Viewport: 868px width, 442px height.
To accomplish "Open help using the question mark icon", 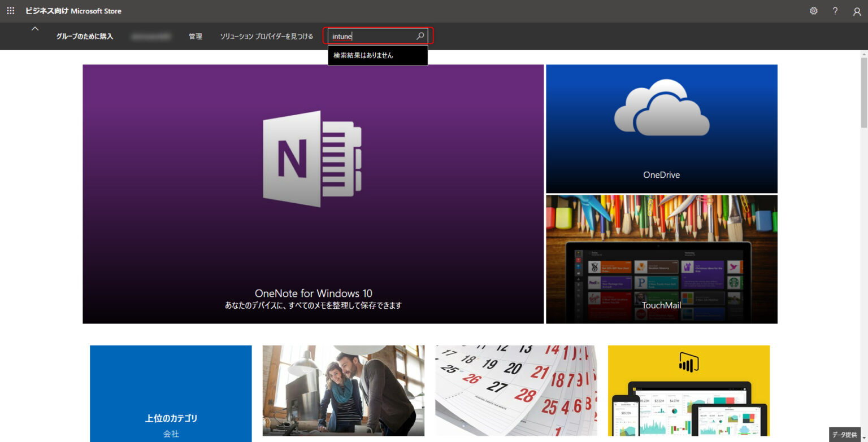I will (x=835, y=10).
